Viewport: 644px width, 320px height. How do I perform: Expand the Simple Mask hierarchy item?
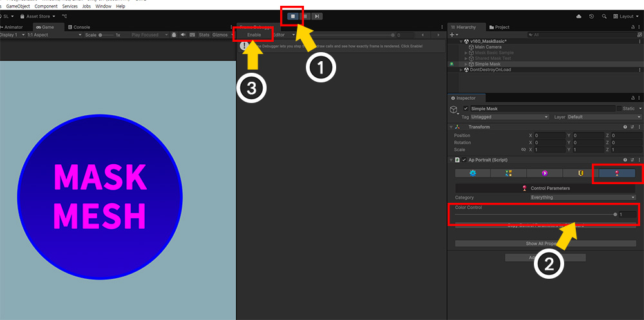click(x=466, y=64)
